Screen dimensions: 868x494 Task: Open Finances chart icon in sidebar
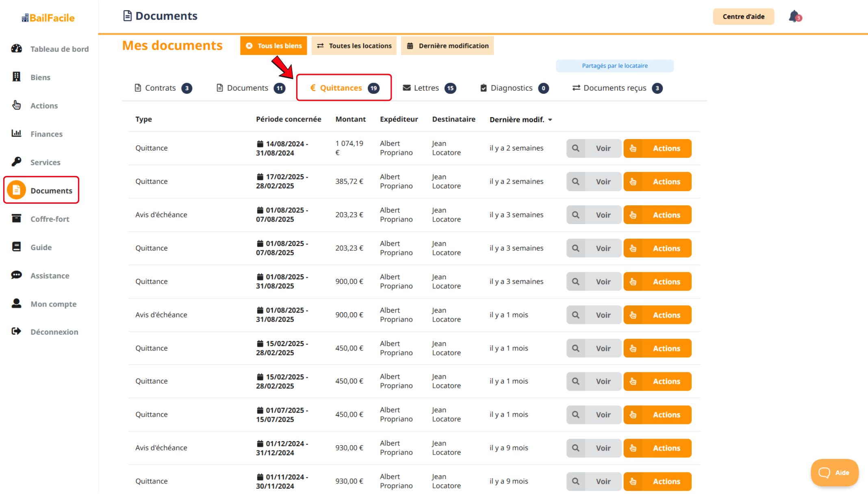point(16,133)
